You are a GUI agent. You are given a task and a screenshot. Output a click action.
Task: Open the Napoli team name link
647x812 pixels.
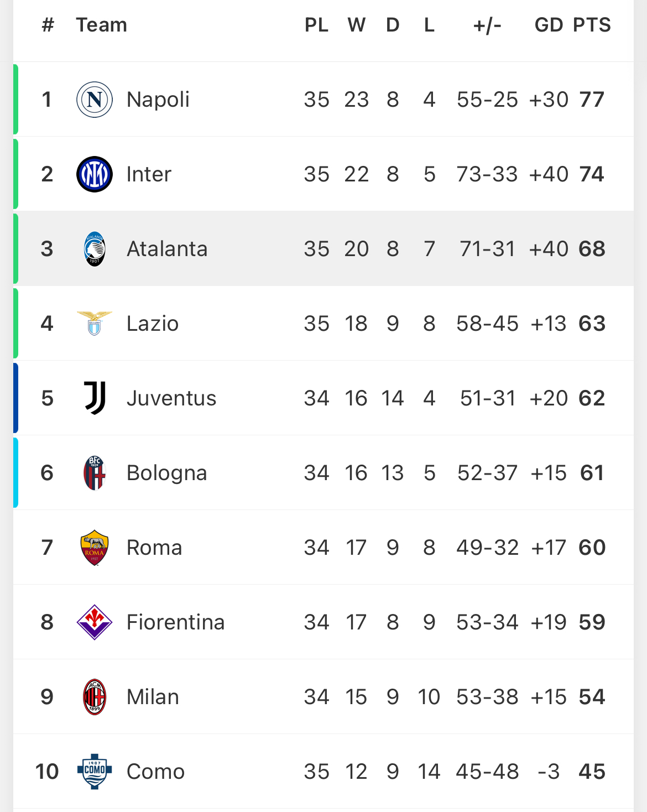[x=158, y=100]
